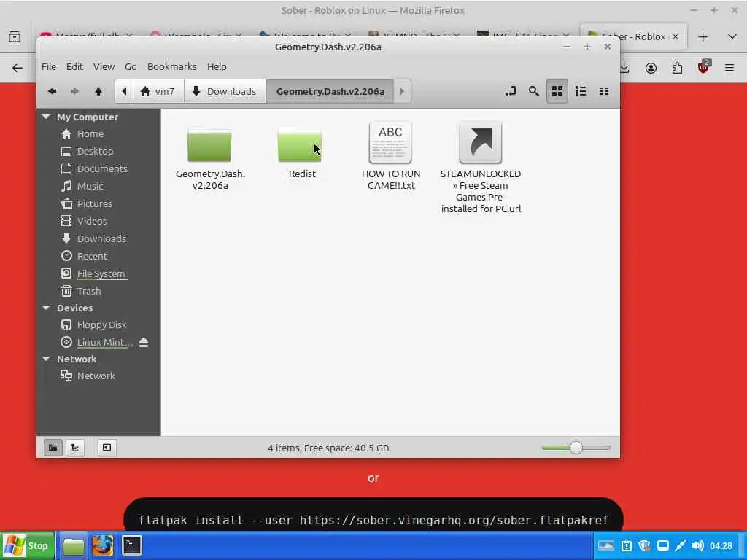Hide the sidebar with statusbar button
Screen dimensions: 747x560
[107, 448]
